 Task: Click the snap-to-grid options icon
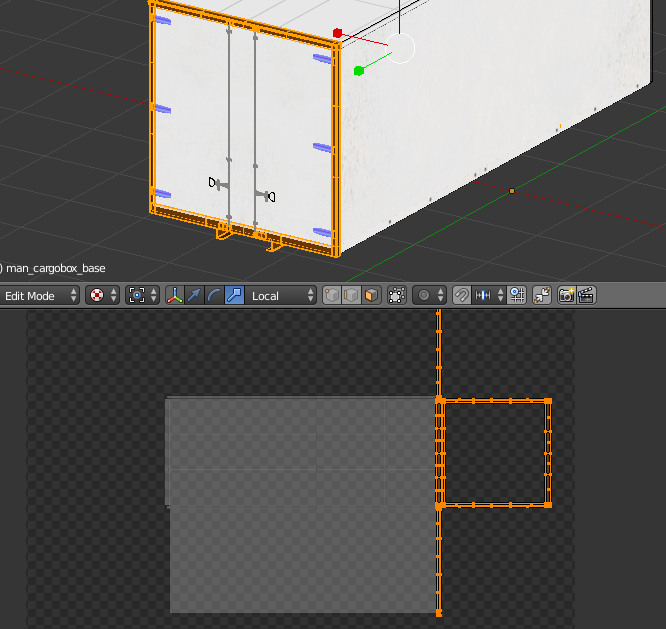516,295
